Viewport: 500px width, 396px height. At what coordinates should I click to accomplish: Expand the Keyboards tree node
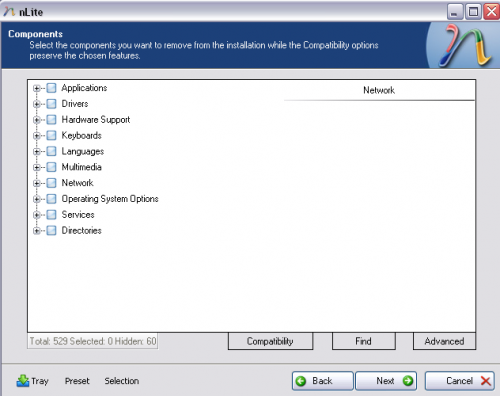[36, 136]
